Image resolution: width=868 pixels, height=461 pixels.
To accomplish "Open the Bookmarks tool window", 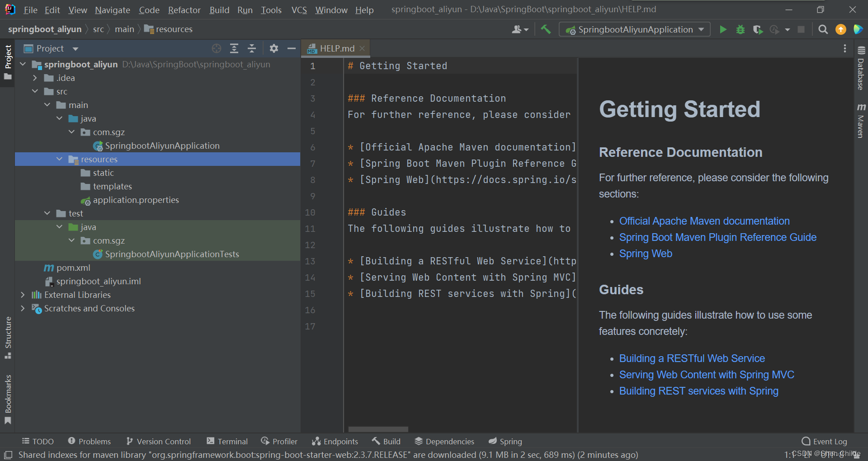I will coord(8,400).
